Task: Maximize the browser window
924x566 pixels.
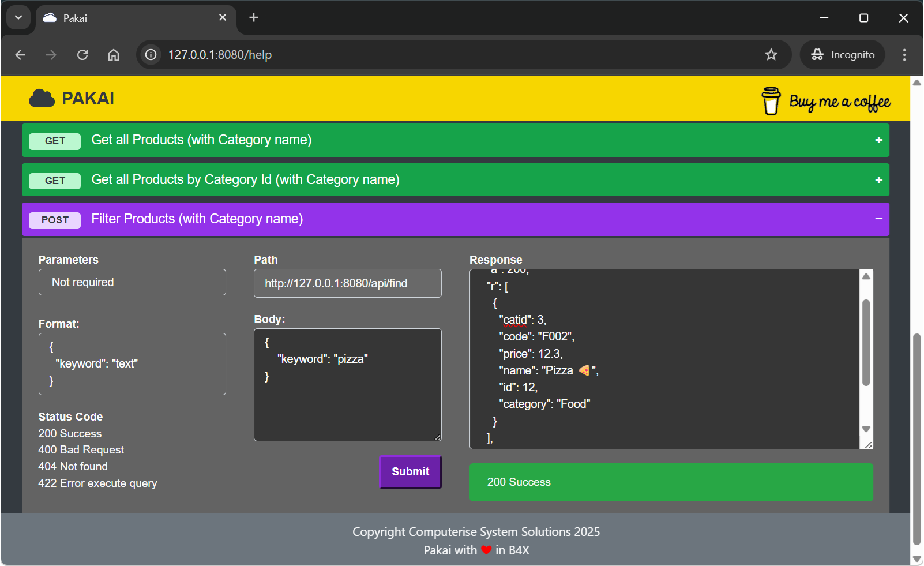Action: pos(863,18)
